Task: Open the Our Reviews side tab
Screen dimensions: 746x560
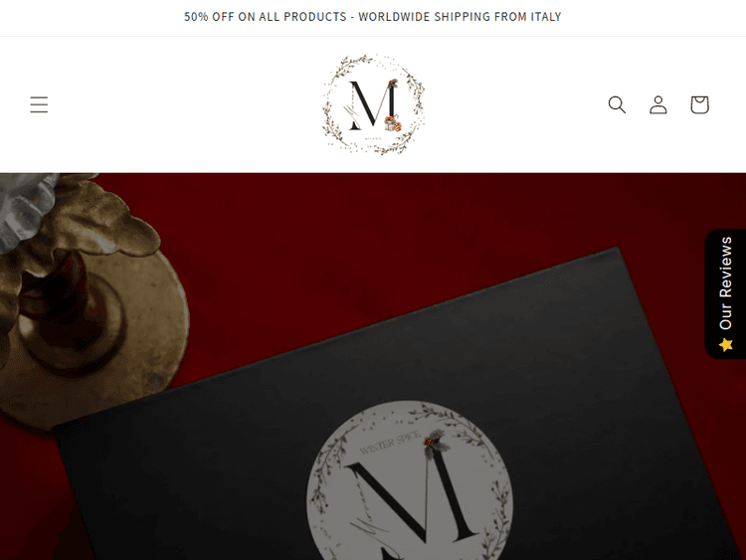Action: pyautogui.click(x=725, y=293)
